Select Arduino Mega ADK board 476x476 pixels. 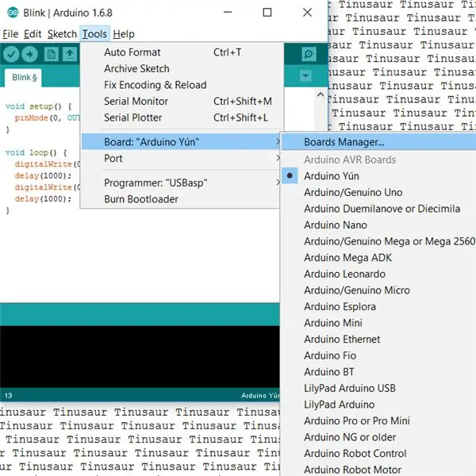tap(379, 258)
